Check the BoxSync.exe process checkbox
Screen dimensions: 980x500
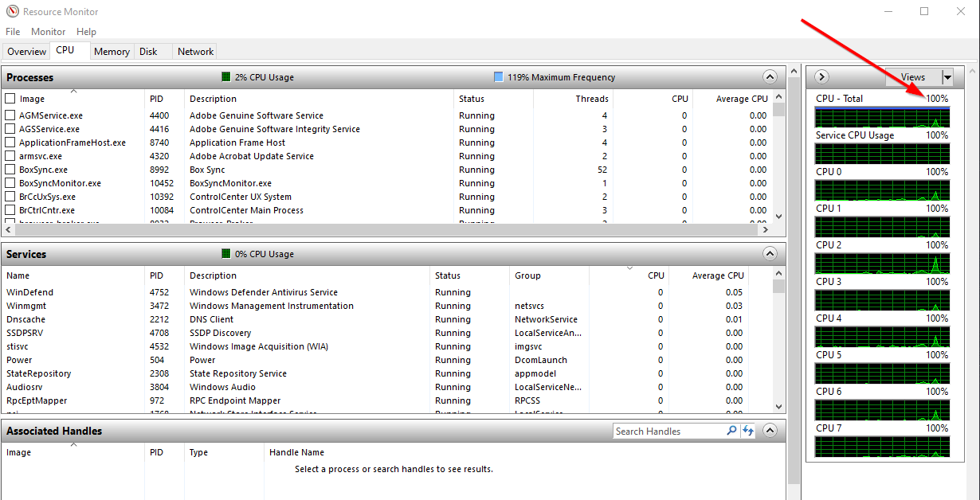[x=10, y=170]
